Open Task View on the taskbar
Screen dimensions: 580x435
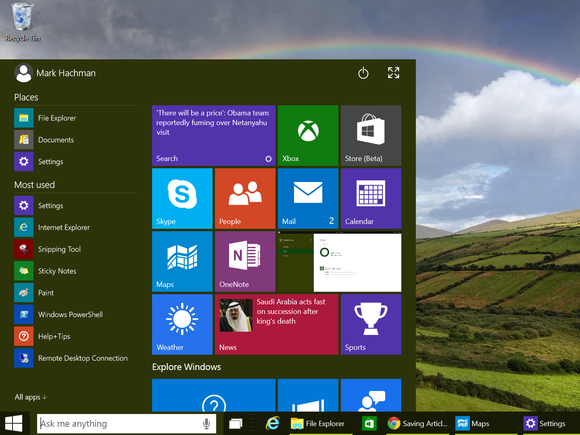tap(236, 424)
